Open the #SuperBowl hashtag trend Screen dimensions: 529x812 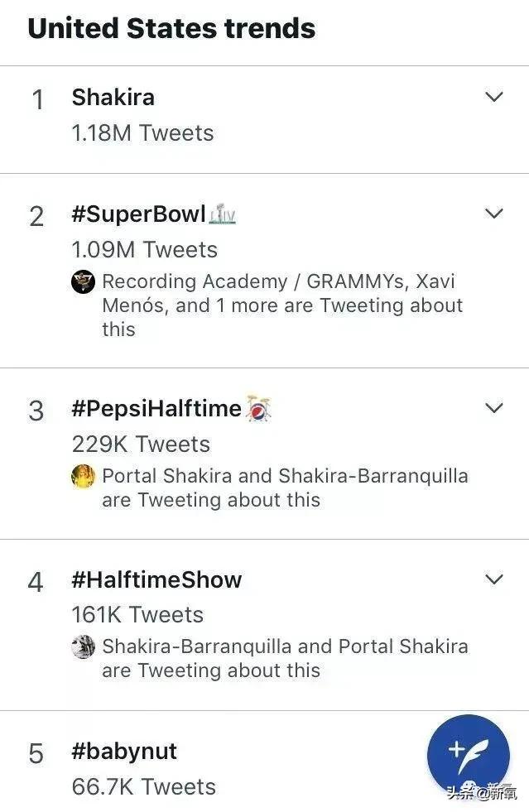pos(138,214)
